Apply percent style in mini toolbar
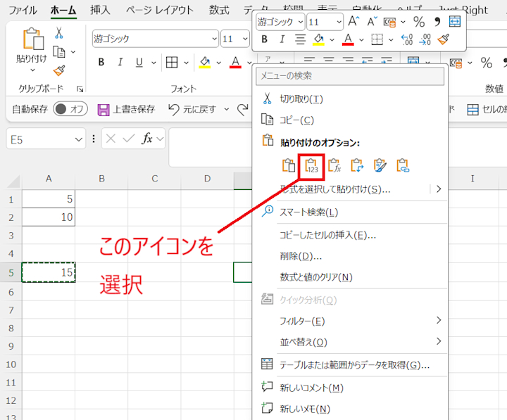This screenshot has width=507, height=420. tap(419, 22)
